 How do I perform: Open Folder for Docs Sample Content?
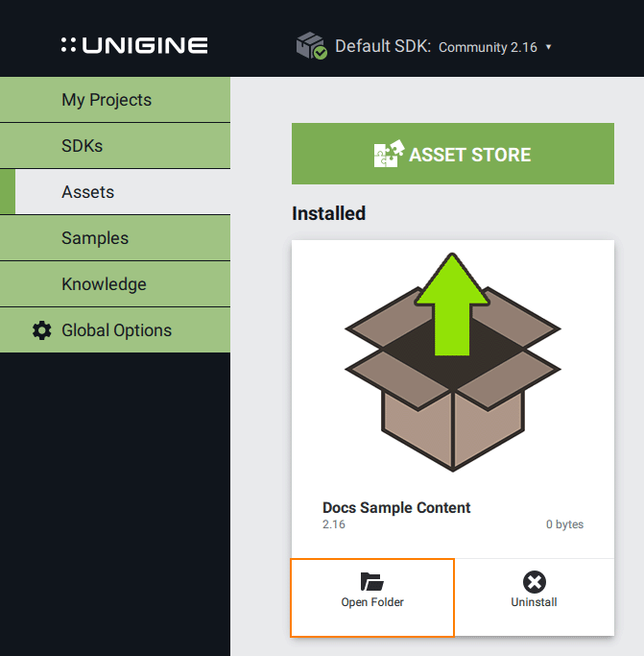coord(372,597)
